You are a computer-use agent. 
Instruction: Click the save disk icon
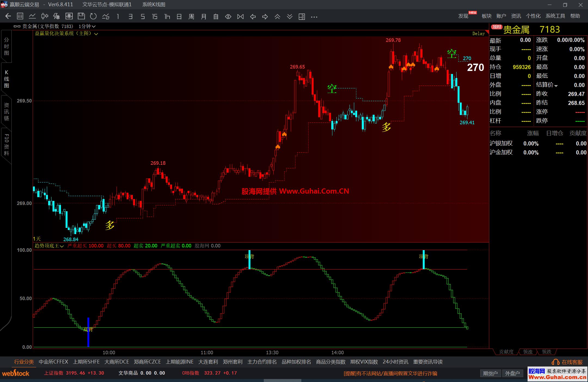[81, 17]
